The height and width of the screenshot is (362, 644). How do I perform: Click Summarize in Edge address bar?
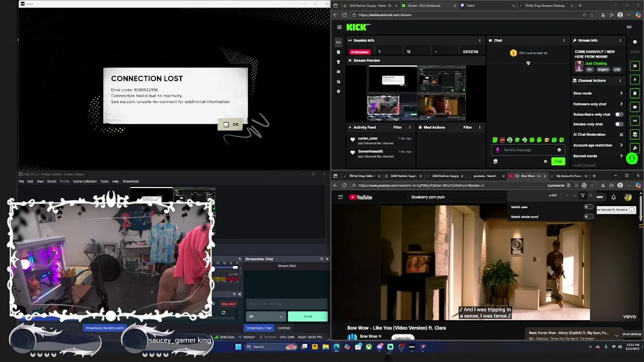pyautogui.click(x=556, y=186)
